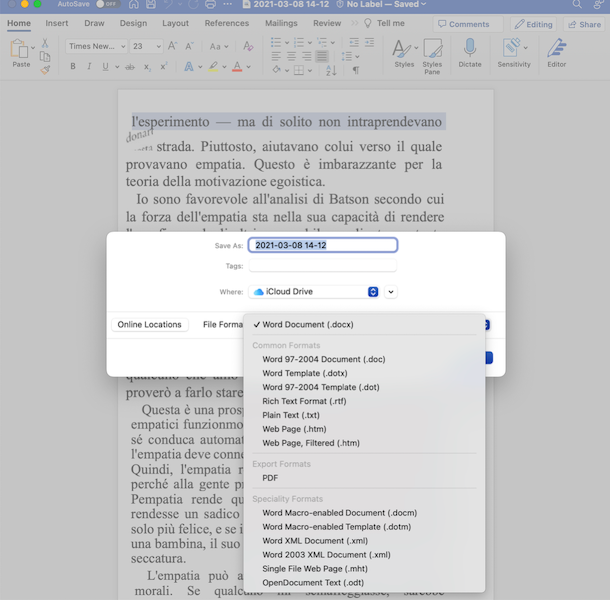This screenshot has height=600, width=610.
Task: Apply superscript formatting
Action: tap(164, 66)
